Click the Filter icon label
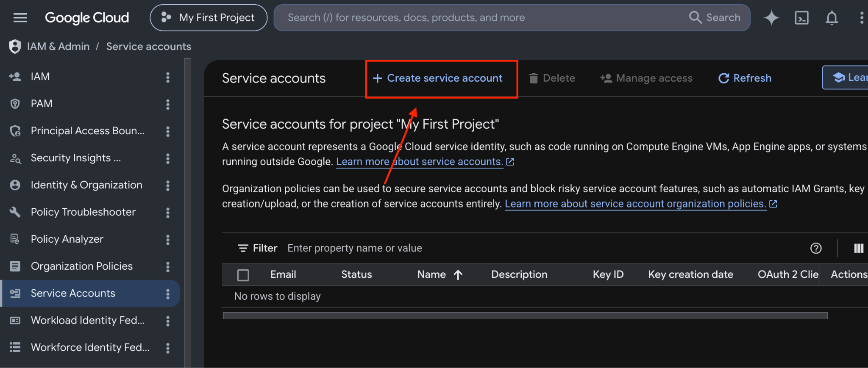868x368 pixels. [x=257, y=248]
